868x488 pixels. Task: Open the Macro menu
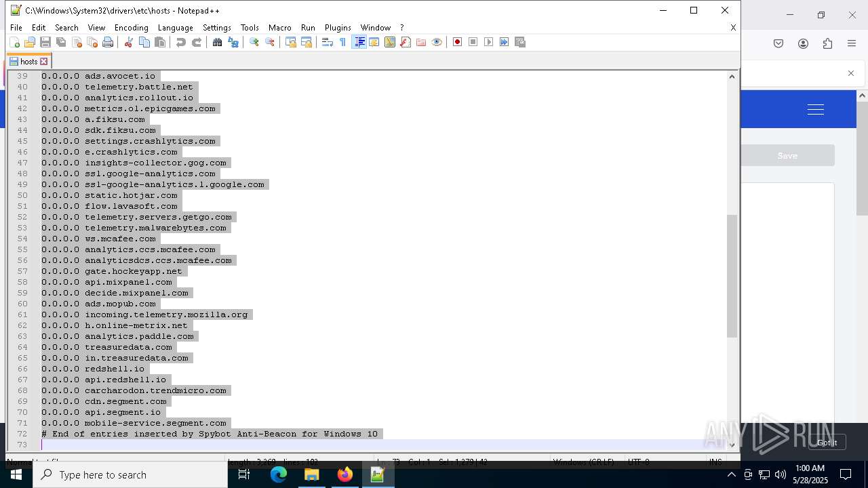click(280, 28)
